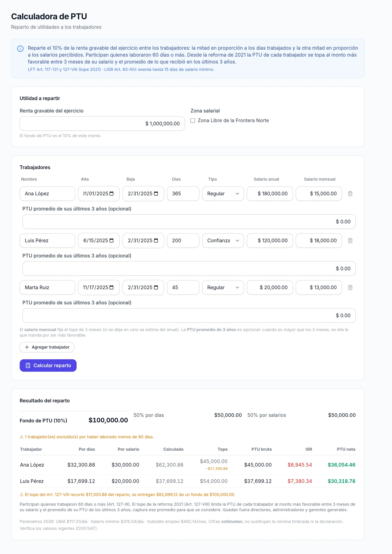392x554 pixels.
Task: Click Ana López ISR value $8,945.54
Action: [300, 465]
